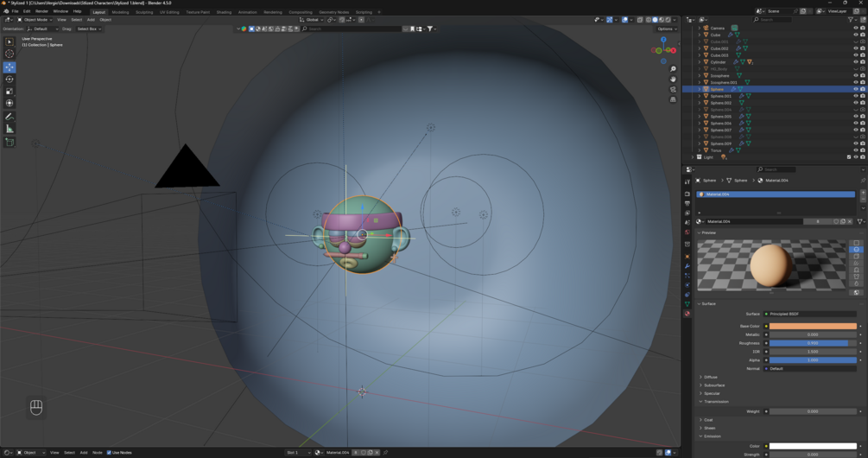The image size is (868, 458).
Task: Hide Cylinder in viewport via eye icon
Action: point(855,62)
